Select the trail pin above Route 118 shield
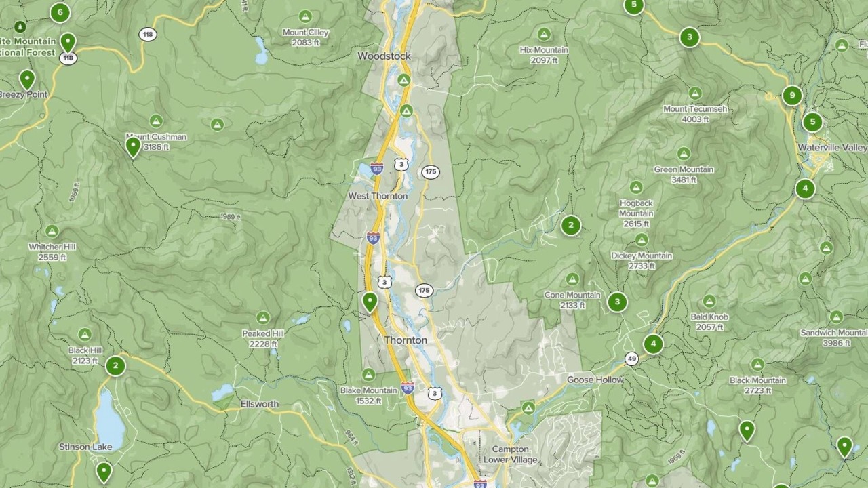The height and width of the screenshot is (488, 868). coord(68,43)
